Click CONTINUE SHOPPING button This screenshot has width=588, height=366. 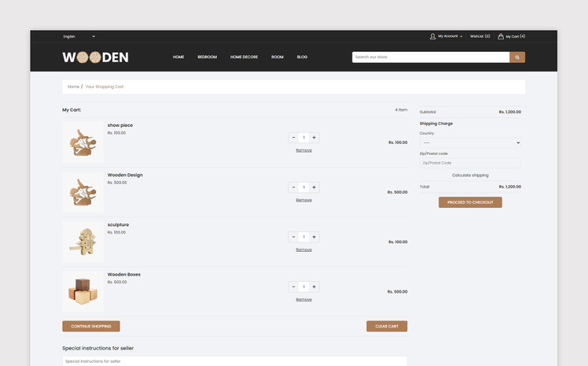91,326
